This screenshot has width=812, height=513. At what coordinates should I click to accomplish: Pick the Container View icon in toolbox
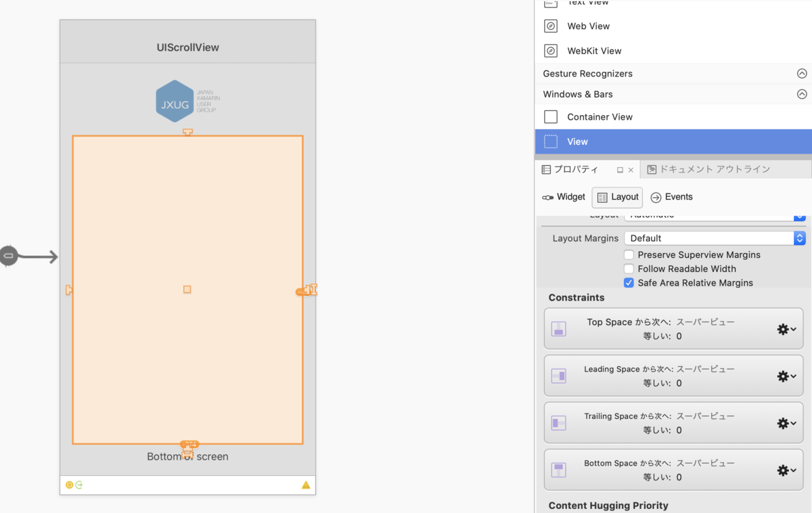pyautogui.click(x=551, y=116)
